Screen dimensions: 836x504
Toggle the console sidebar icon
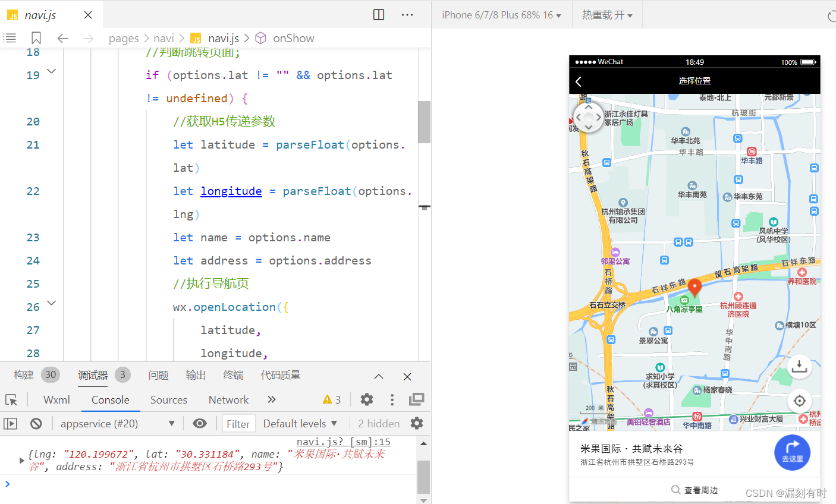pyautogui.click(x=11, y=423)
